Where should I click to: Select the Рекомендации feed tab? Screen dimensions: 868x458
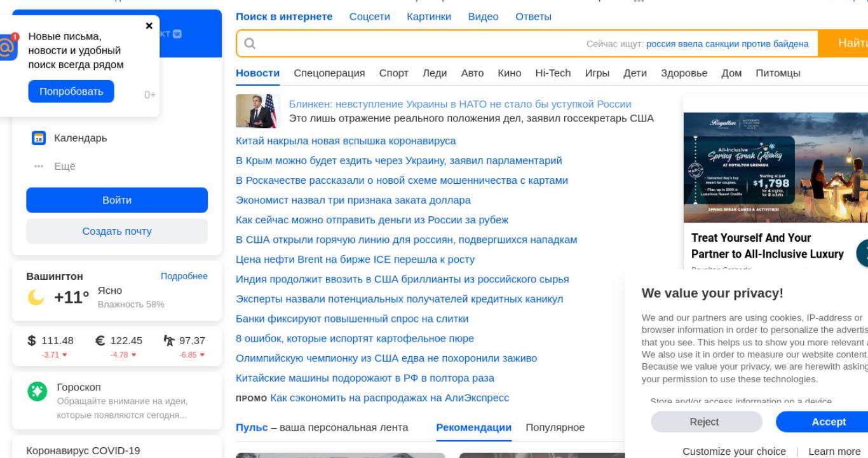[x=474, y=427]
